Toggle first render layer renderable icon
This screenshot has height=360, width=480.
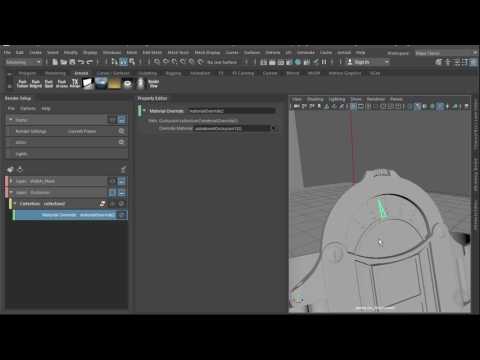(x=122, y=181)
